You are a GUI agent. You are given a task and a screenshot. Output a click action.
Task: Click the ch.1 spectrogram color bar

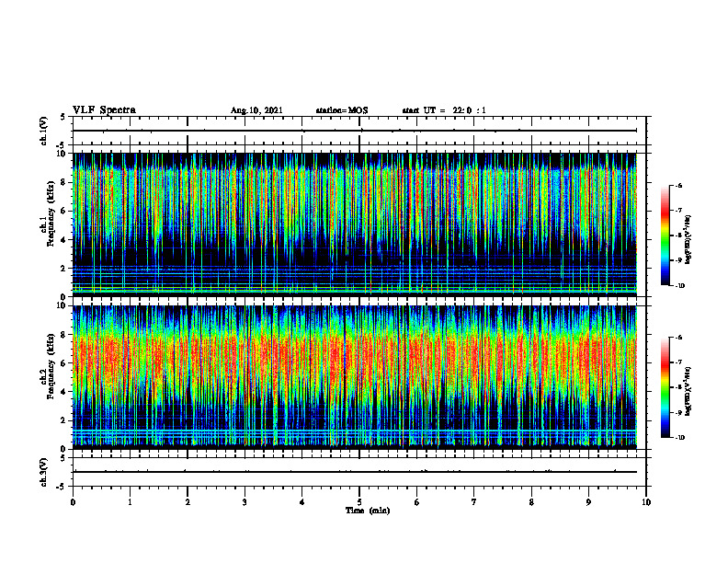click(665, 236)
